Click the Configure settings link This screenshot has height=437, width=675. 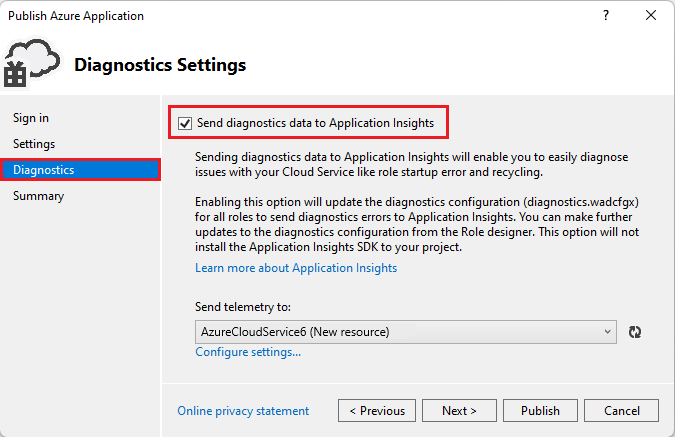pos(248,352)
